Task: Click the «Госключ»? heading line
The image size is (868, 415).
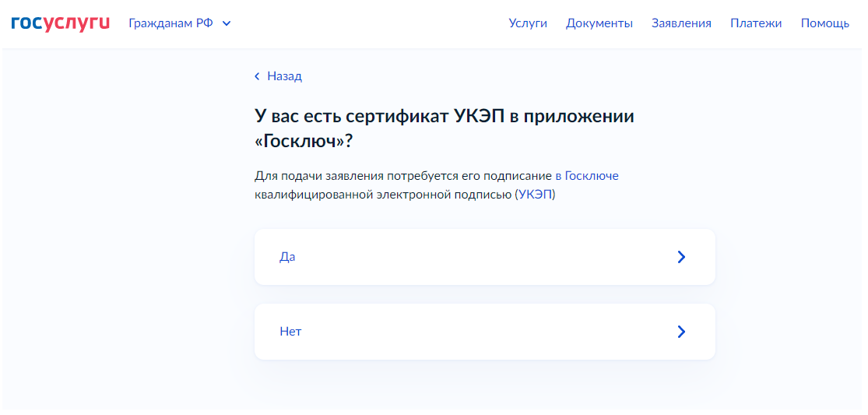Action: click(304, 141)
